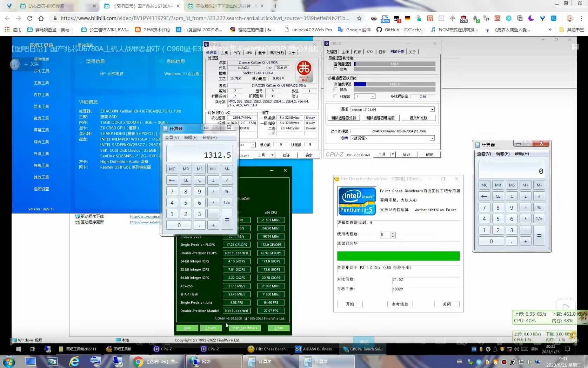
Task: Switch to the Chrome taskbar button
Action: 157,361
